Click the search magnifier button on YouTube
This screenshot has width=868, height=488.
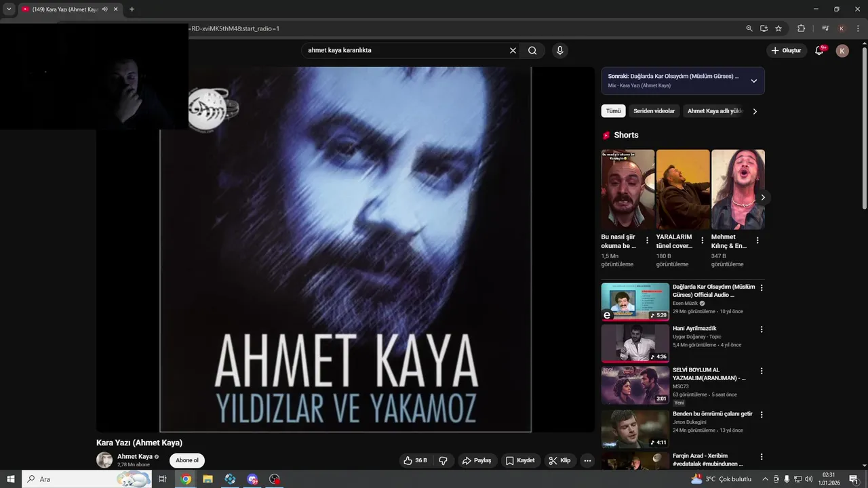click(x=532, y=50)
